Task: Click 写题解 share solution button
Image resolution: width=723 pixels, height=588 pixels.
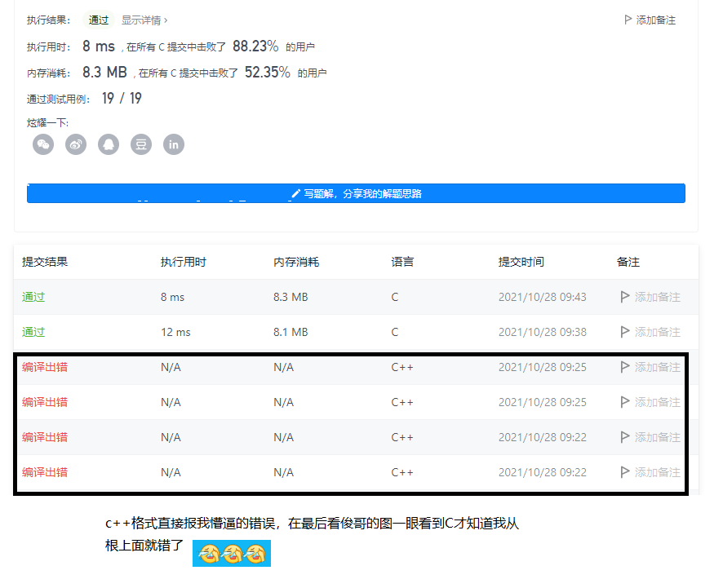Action: 356,193
